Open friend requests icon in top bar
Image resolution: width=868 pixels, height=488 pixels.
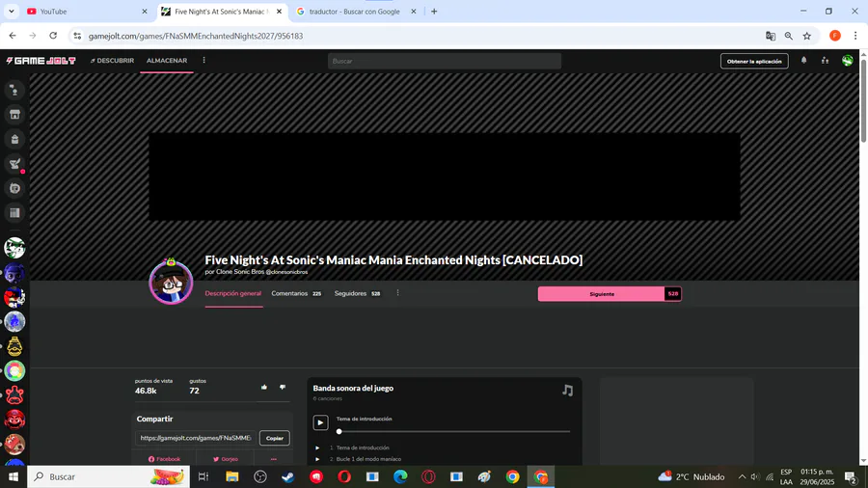(x=825, y=61)
